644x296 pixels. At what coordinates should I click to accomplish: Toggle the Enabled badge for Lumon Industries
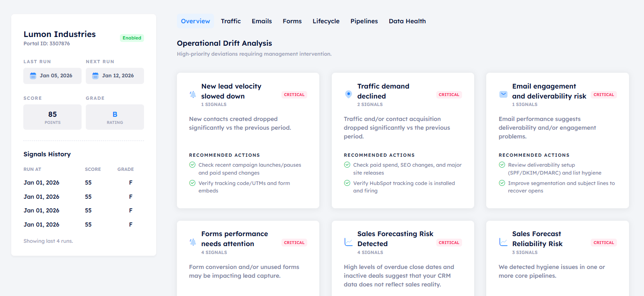(132, 38)
